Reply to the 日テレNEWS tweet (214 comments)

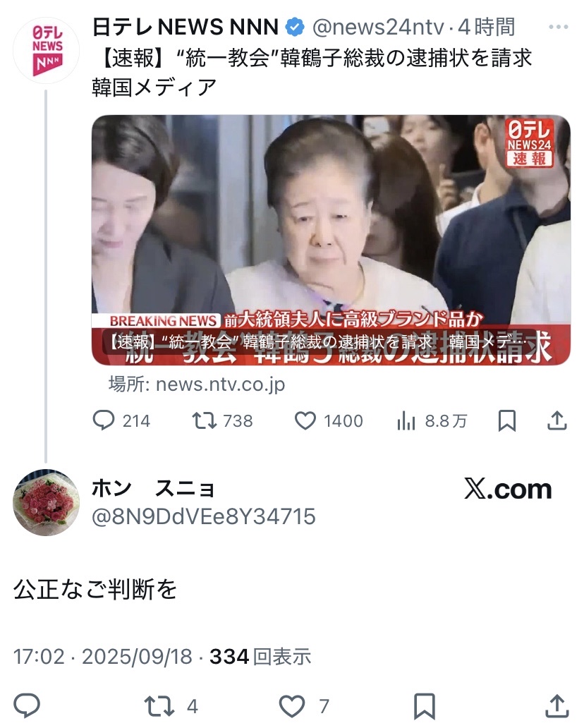[x=104, y=420]
